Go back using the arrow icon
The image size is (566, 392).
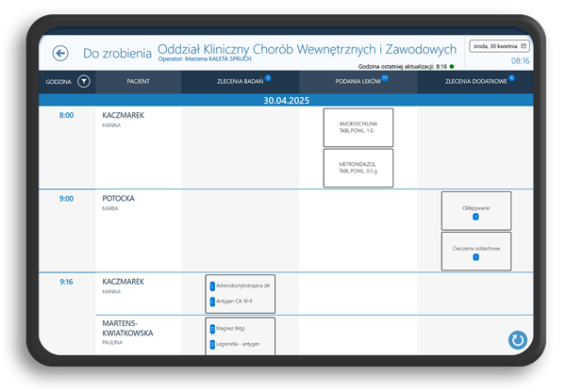tap(60, 54)
